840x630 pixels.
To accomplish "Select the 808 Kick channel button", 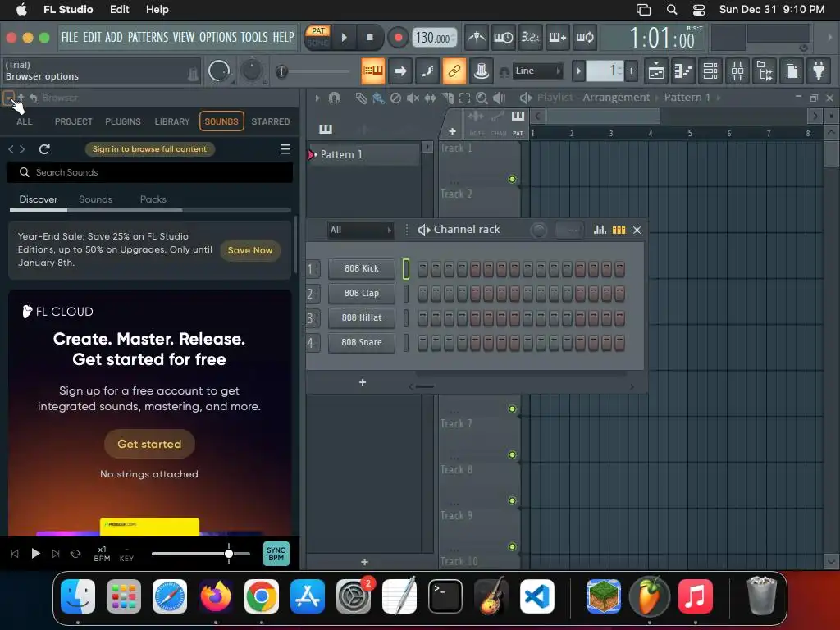I will pos(362,268).
